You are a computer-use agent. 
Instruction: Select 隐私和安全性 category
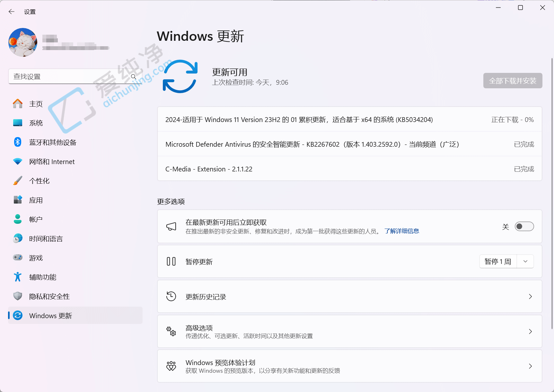75,296
